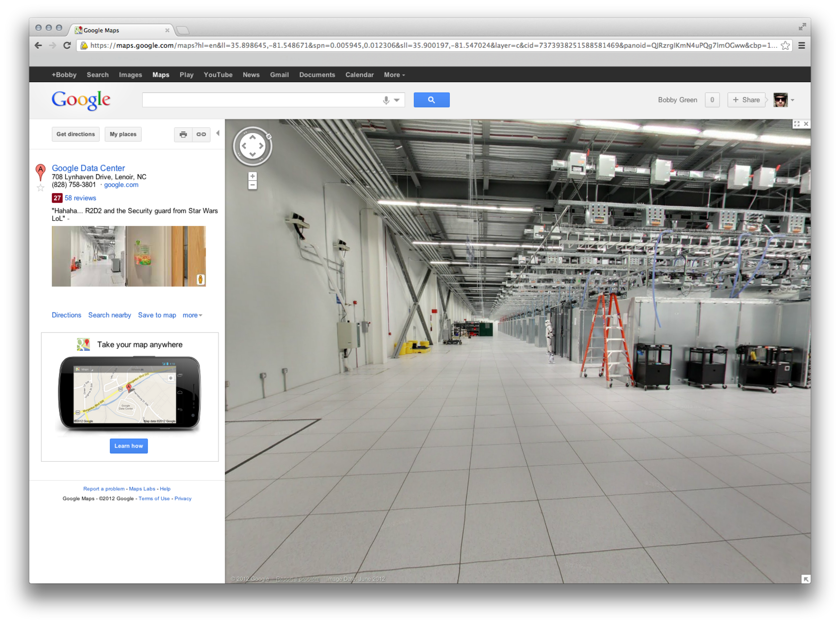Open the google.com website link
The image size is (840, 624).
(121, 185)
